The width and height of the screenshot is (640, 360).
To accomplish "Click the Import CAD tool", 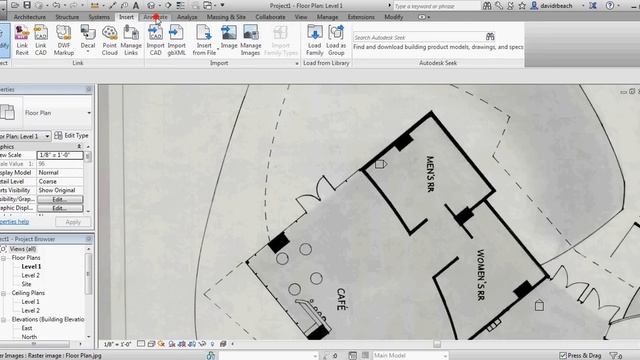I will (156, 40).
